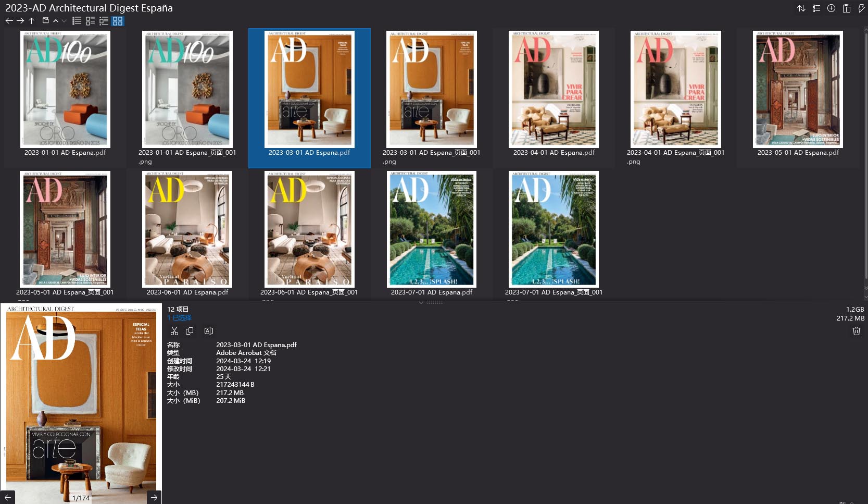Go to next preview page
This screenshot has width=868, height=504.
[x=154, y=497]
